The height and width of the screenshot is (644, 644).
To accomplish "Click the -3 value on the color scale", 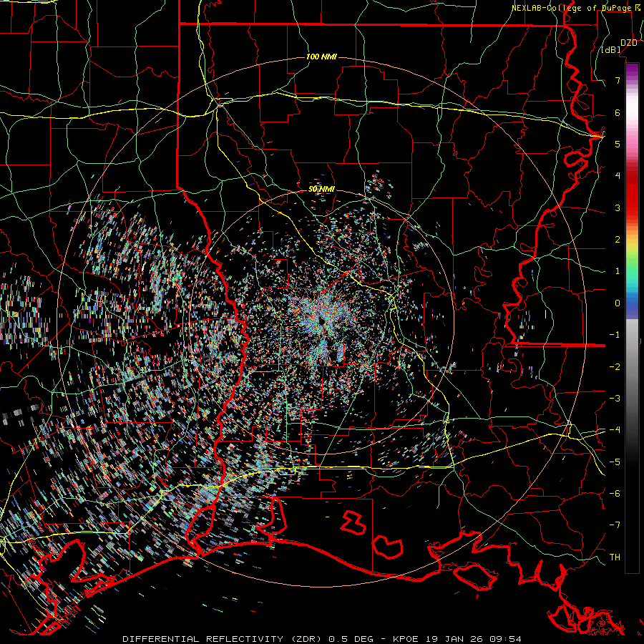I will [615, 399].
